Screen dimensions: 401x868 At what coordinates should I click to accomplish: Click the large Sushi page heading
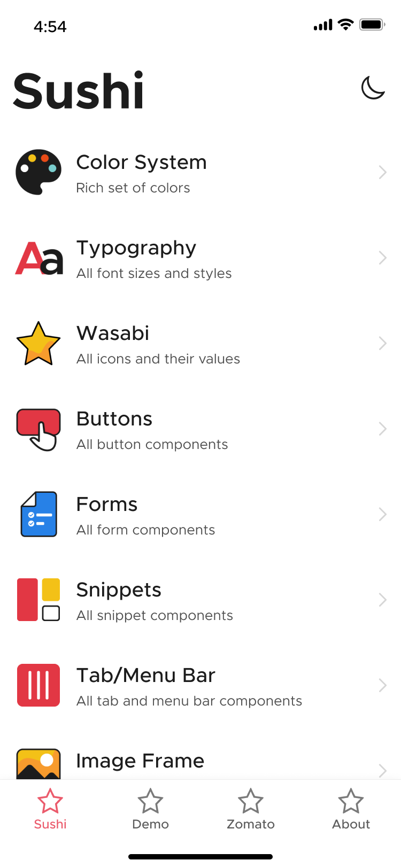pyautogui.click(x=79, y=91)
